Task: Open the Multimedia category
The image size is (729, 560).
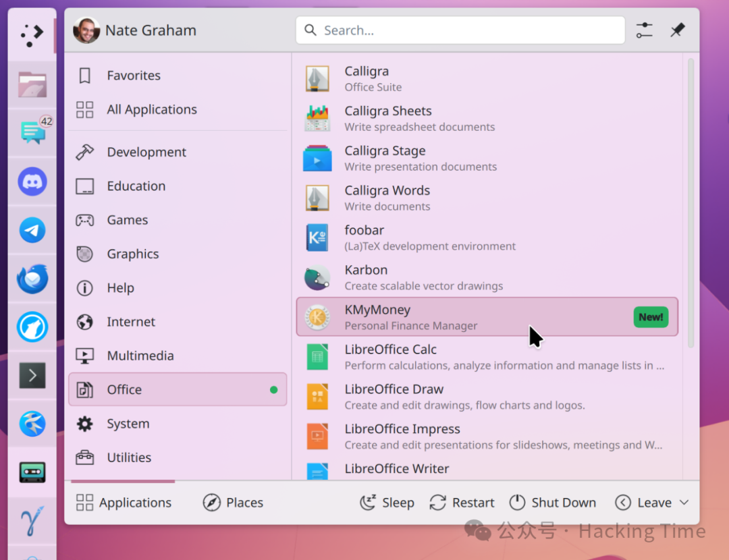Action: point(140,356)
